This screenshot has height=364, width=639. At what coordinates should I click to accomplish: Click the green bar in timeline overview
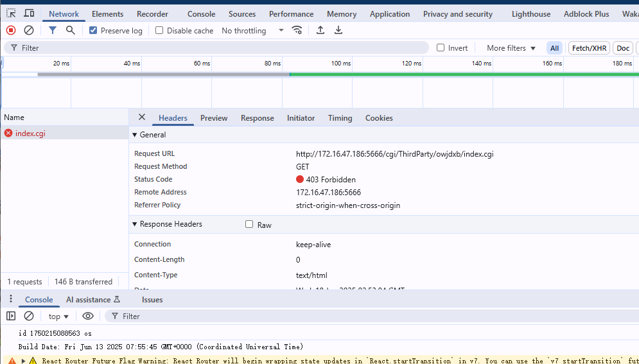click(464, 74)
